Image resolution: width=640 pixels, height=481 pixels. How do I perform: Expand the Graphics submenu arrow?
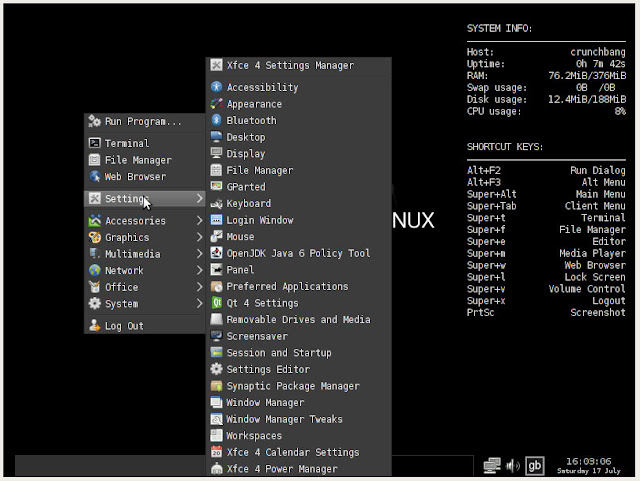pyautogui.click(x=199, y=237)
